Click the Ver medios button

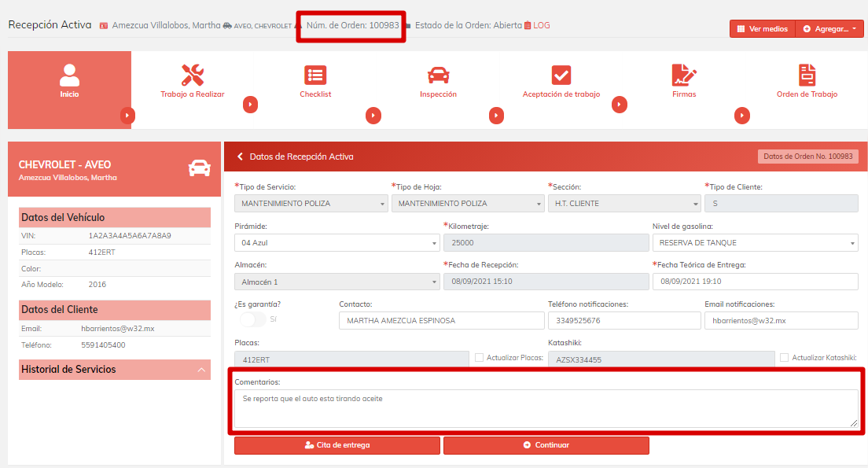click(x=763, y=29)
